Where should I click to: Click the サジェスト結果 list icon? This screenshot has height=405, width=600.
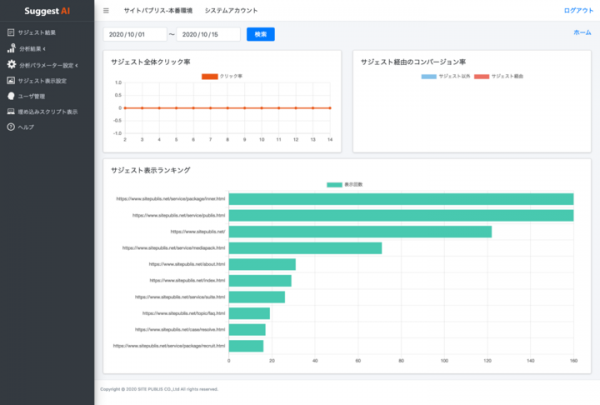pyautogui.click(x=11, y=33)
